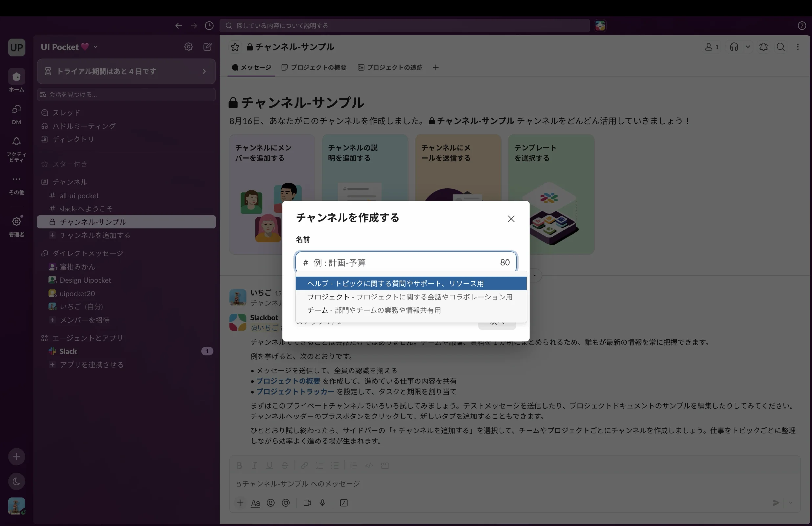The image size is (812, 526).
Task: Select the ヘルプ suggestion in dropdown
Action: coord(411,283)
